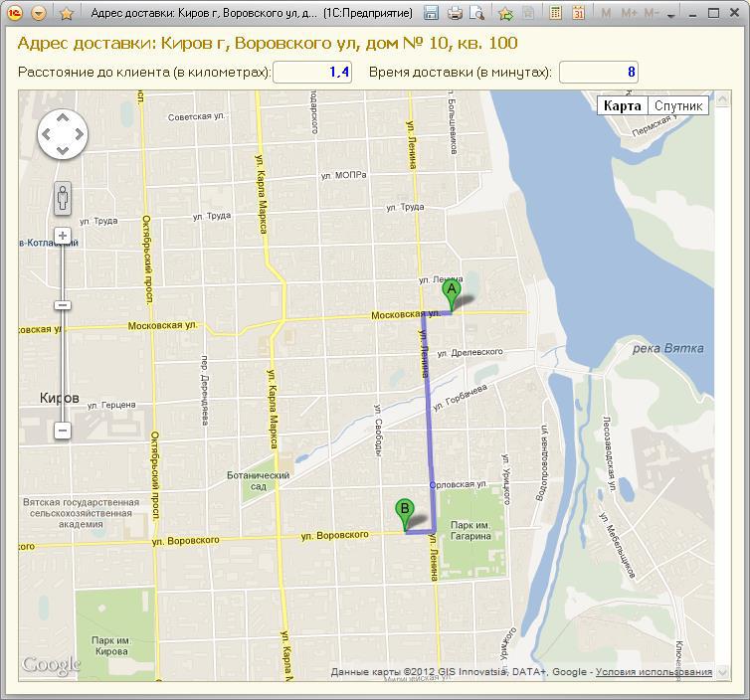The height and width of the screenshot is (700, 750).
Task: Open the 1C main menu dropdown
Action: click(x=39, y=14)
